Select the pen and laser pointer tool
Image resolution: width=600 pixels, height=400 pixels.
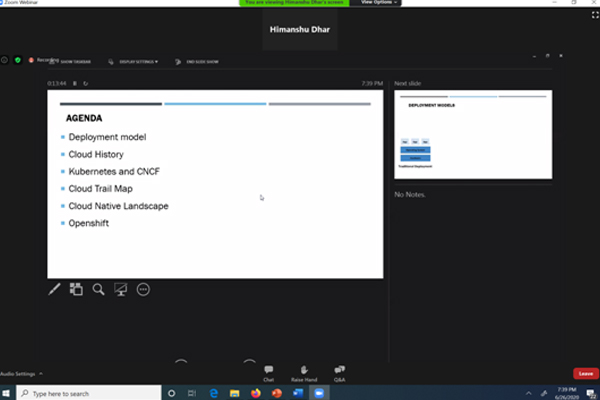click(56, 289)
